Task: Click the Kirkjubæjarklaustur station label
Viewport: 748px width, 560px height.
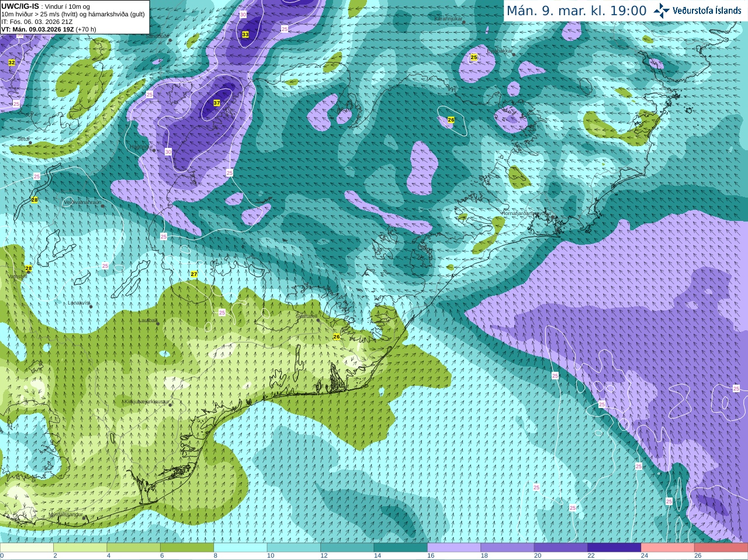Action: tap(147, 402)
